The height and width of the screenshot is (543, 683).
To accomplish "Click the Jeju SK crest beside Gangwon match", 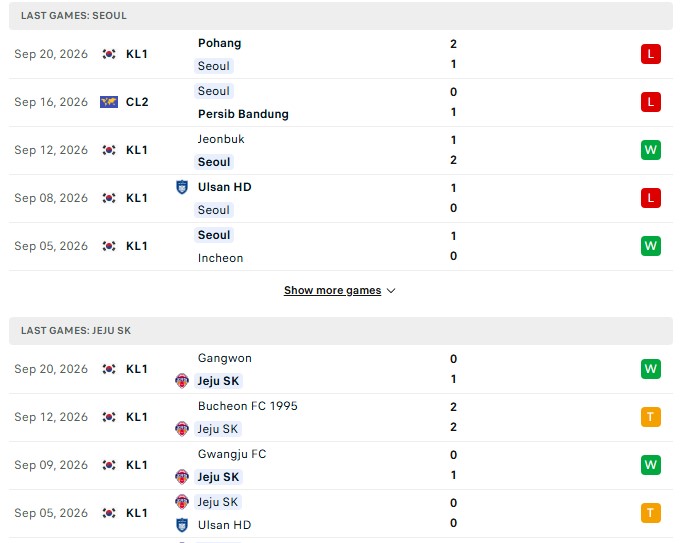I will (182, 381).
